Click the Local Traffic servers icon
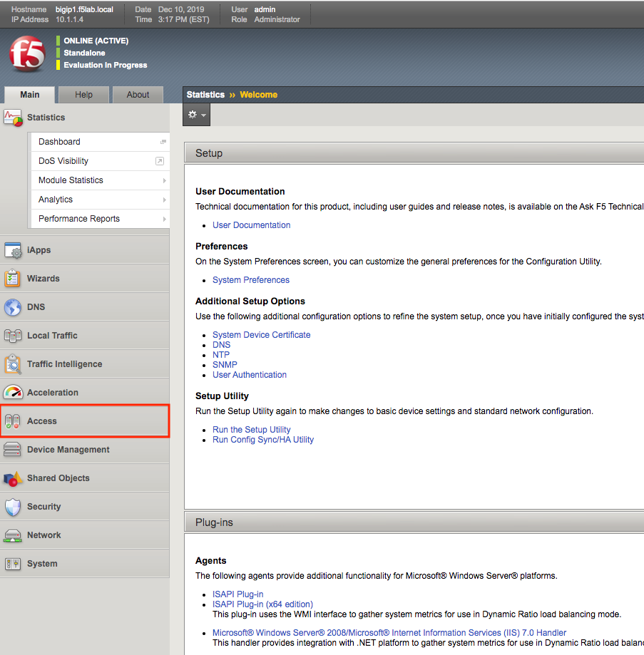The height and width of the screenshot is (655, 644). click(x=13, y=336)
